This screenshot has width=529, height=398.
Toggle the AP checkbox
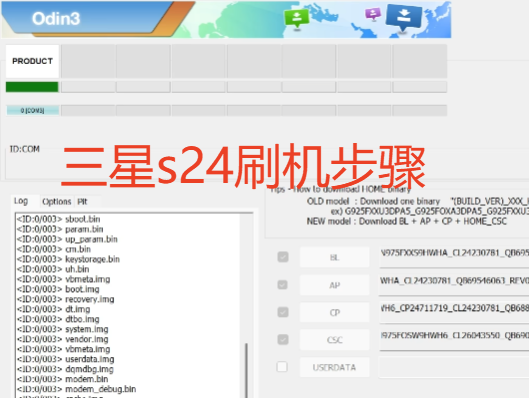coord(283,285)
